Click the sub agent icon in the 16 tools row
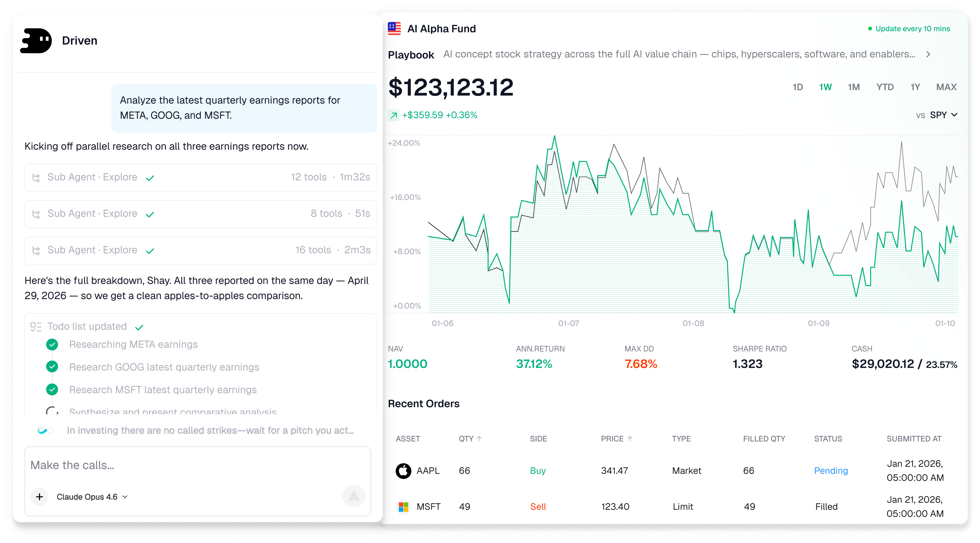The width and height of the screenshot is (980, 543). click(36, 251)
